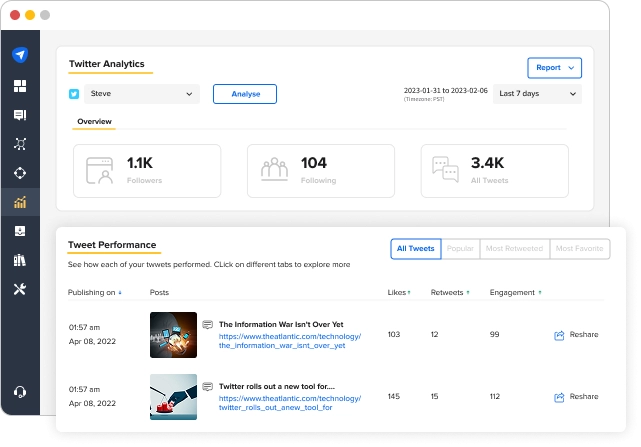The image size is (641, 447).
Task: Reshare the Twitter rolls out tweet
Action: [576, 397]
